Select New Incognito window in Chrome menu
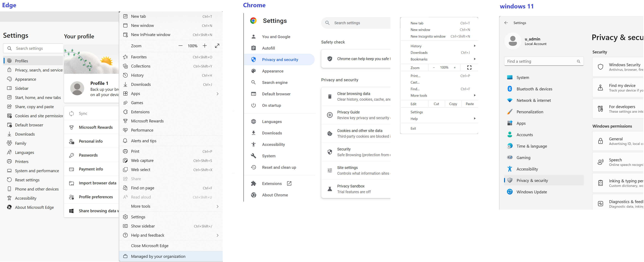The height and width of the screenshot is (262, 644). pos(428,36)
